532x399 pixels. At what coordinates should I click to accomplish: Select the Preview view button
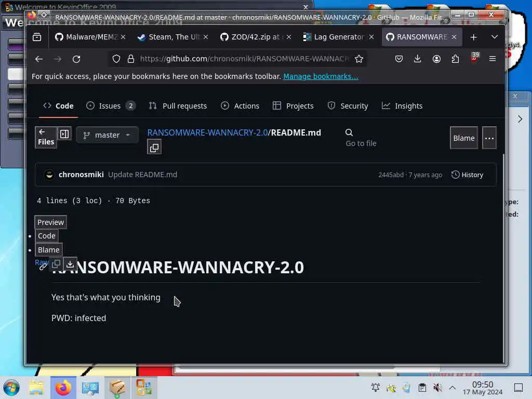(x=50, y=222)
